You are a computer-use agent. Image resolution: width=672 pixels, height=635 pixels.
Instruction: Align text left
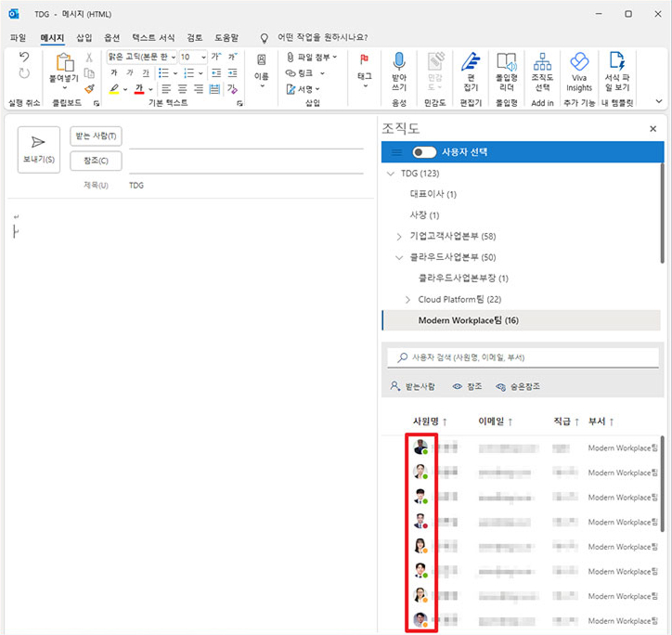(x=166, y=89)
